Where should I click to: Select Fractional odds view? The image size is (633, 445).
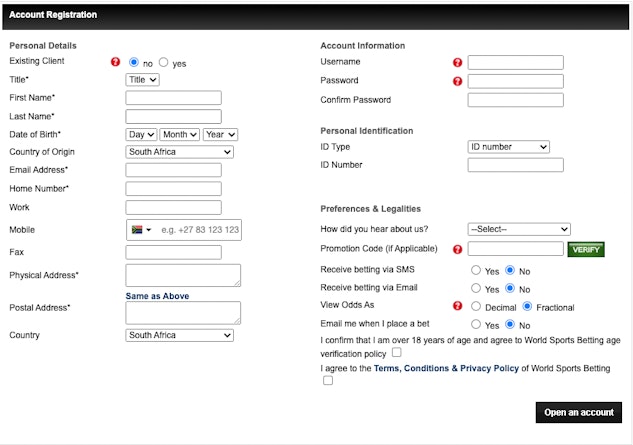coord(527,306)
